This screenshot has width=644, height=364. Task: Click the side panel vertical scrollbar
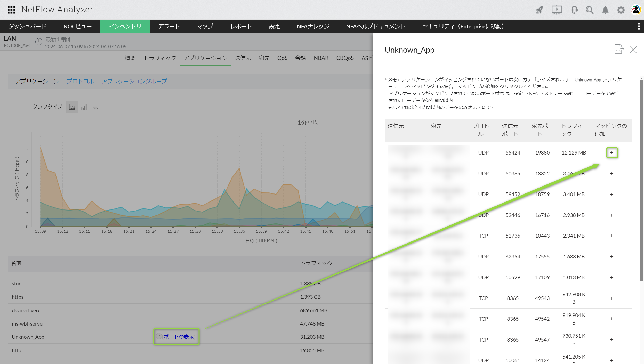[641, 181]
